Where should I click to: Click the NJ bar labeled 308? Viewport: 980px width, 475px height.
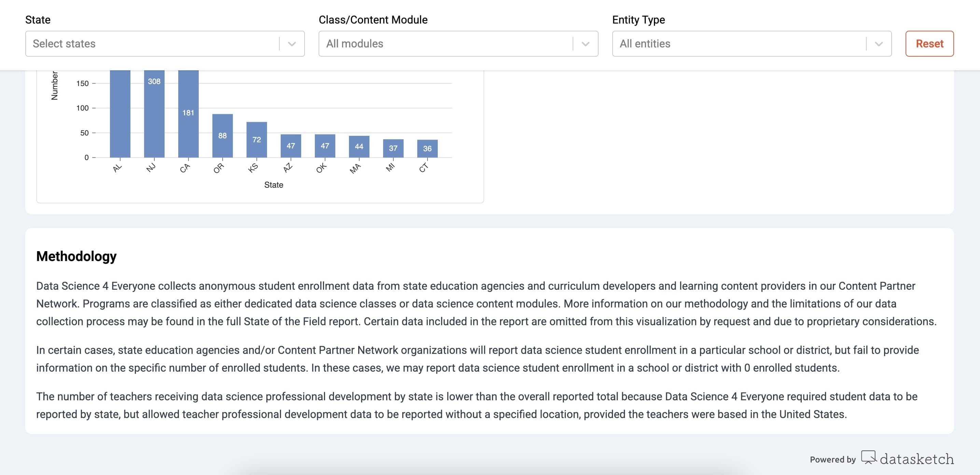coord(154,114)
